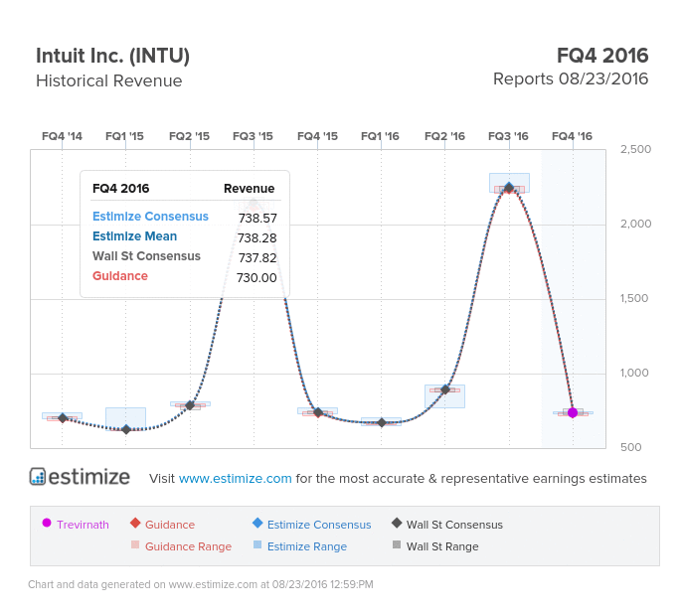The height and width of the screenshot is (616, 681).
Task: Click the Wall St Consensus value 737.82
Action: [x=257, y=258]
